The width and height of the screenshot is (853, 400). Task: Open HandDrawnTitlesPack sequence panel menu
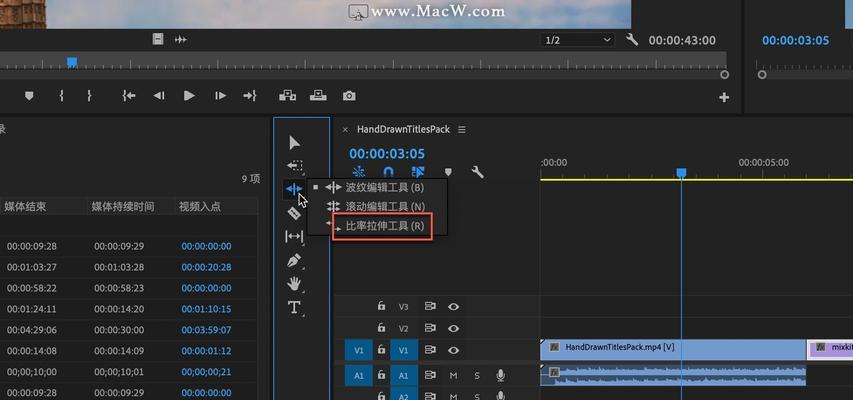(462, 130)
